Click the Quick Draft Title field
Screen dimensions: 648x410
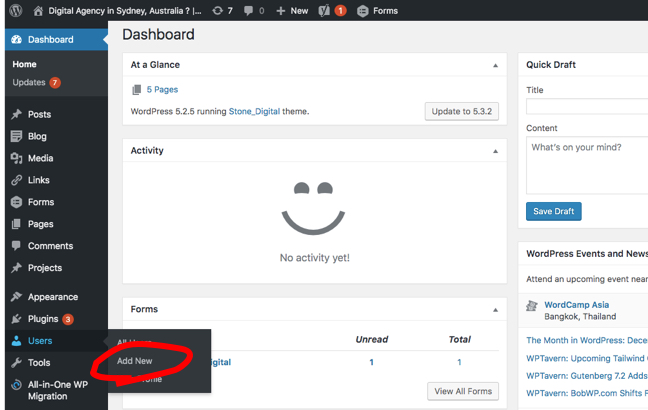(587, 106)
